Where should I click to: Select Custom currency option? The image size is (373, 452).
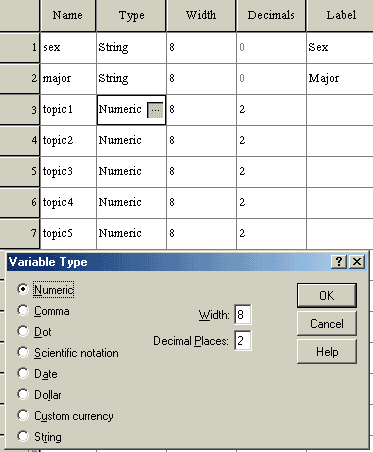(23, 415)
